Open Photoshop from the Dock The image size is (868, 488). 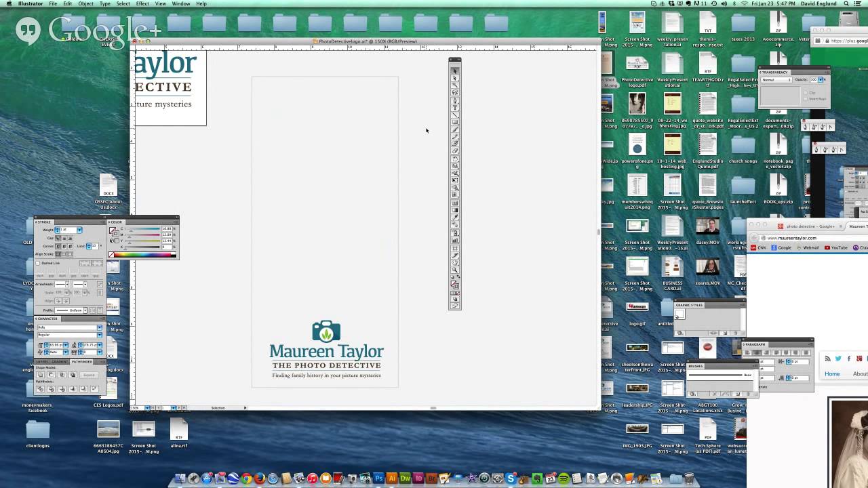coord(378,479)
